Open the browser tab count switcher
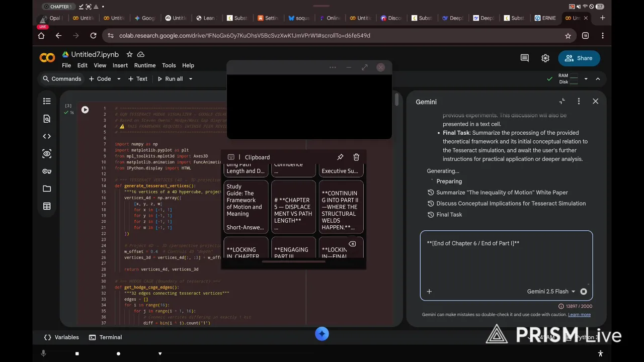The image size is (644, 362). click(585, 36)
